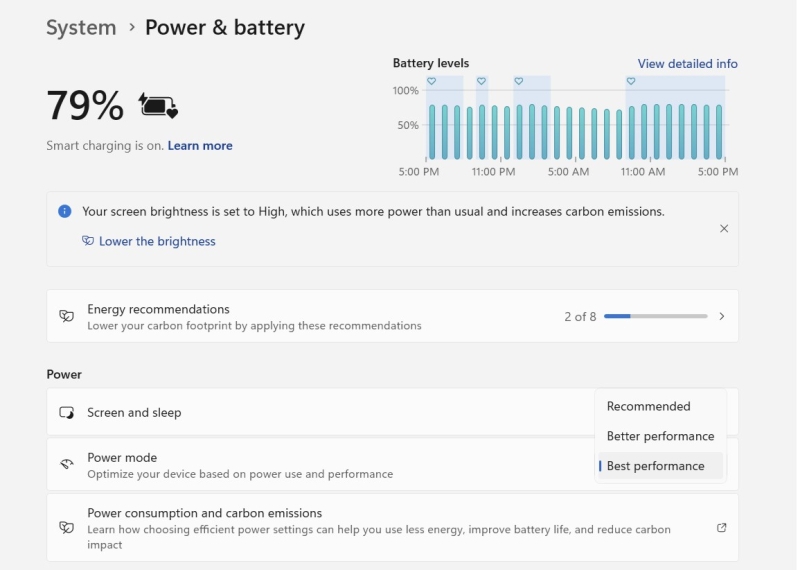Click the Energy recommendations leaf icon
The width and height of the screenshot is (800, 570).
click(67, 316)
